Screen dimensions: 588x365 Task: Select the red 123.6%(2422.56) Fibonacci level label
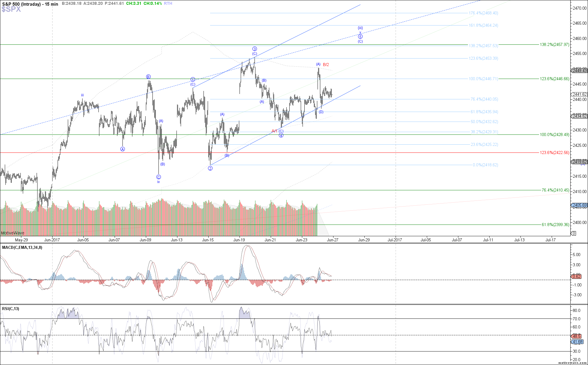pyautogui.click(x=554, y=152)
